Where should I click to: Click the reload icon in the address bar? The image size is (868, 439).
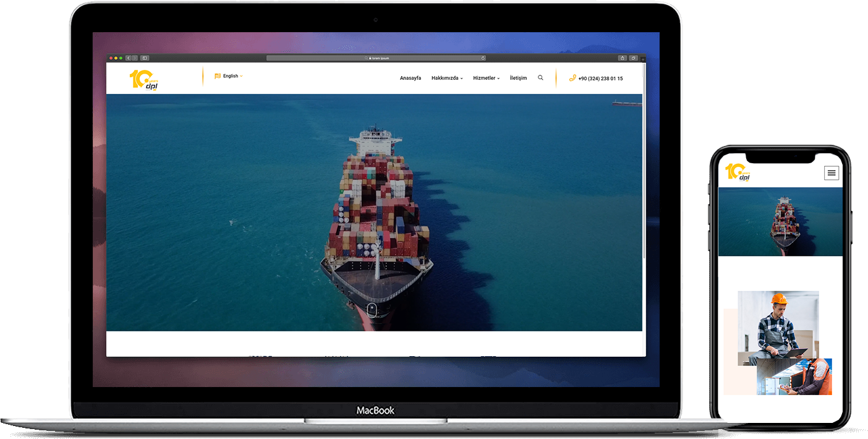pyautogui.click(x=483, y=58)
